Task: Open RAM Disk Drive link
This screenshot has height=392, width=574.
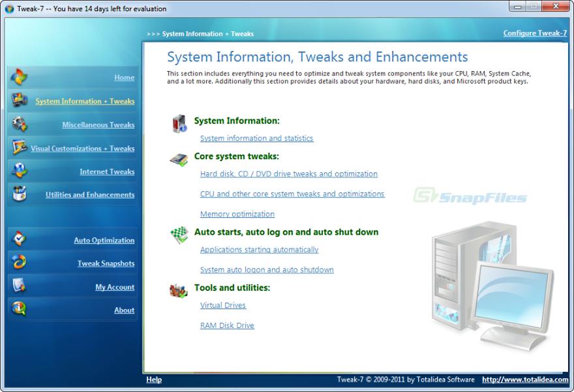Action: pyautogui.click(x=227, y=325)
